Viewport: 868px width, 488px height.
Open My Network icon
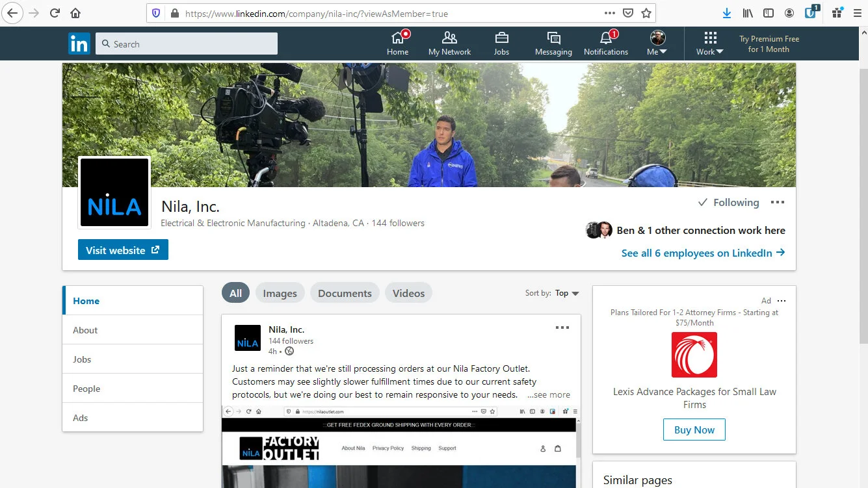tap(449, 44)
